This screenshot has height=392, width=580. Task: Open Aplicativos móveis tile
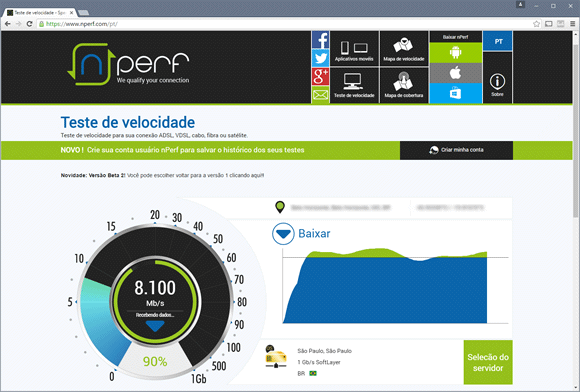(x=354, y=49)
